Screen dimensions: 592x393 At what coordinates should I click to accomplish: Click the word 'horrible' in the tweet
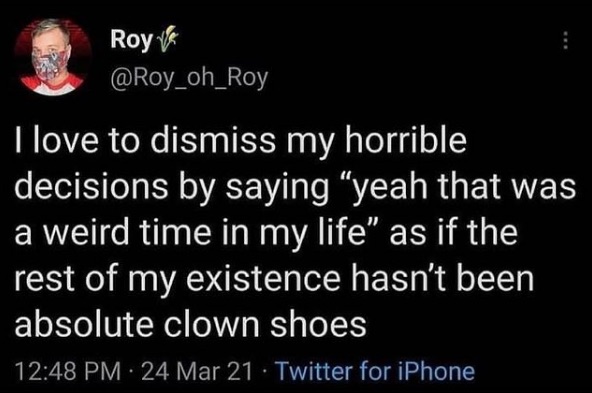pos(404,140)
